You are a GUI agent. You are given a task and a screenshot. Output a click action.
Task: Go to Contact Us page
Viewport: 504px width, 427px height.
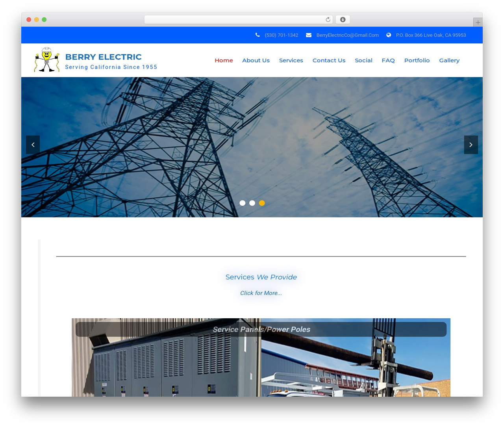pyautogui.click(x=329, y=60)
